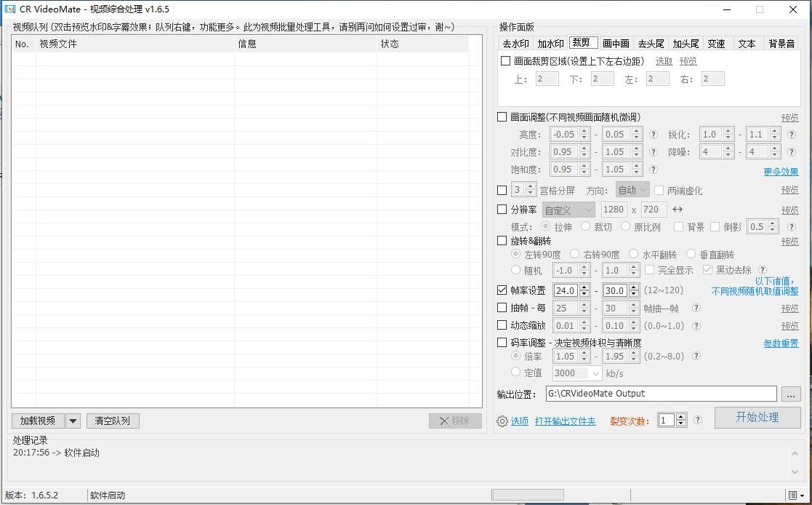The width and height of the screenshot is (812, 505).
Task: Click the help icon after 帧抽一帧
Action: click(x=696, y=308)
